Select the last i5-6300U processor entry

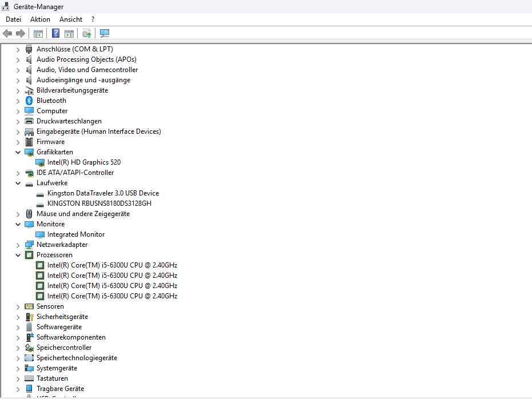(113, 296)
